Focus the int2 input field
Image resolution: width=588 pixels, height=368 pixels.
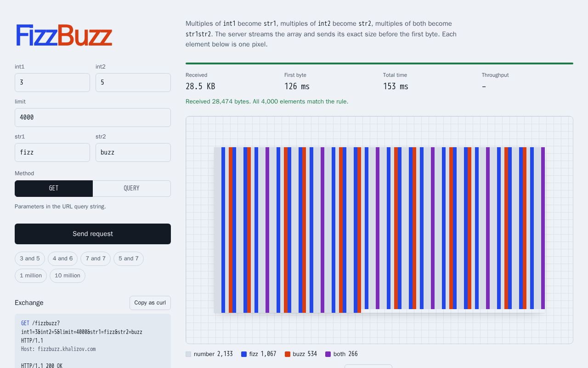[x=133, y=83]
